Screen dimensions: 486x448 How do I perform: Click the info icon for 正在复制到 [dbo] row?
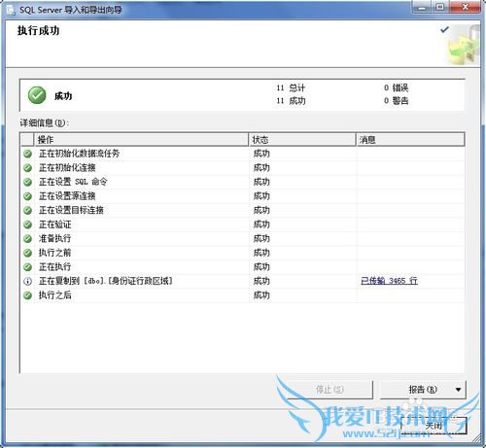point(28,281)
